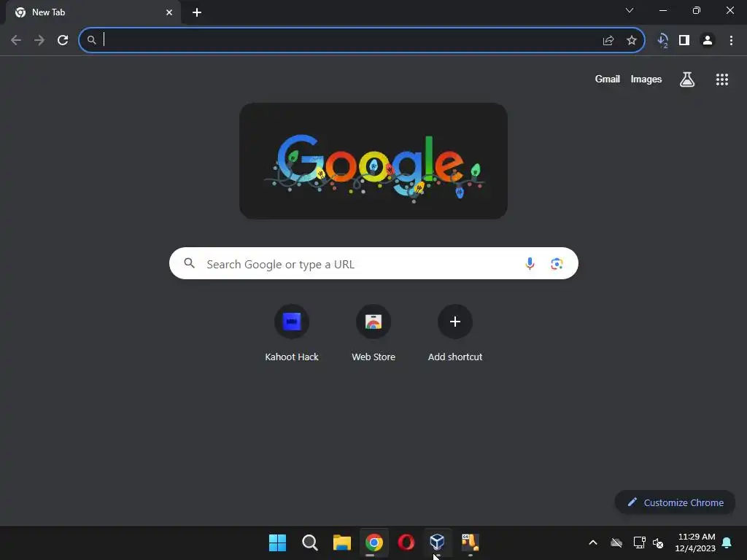This screenshot has height=560, width=747.
Task: Click the search magnifier in address bar
Action: 91,41
